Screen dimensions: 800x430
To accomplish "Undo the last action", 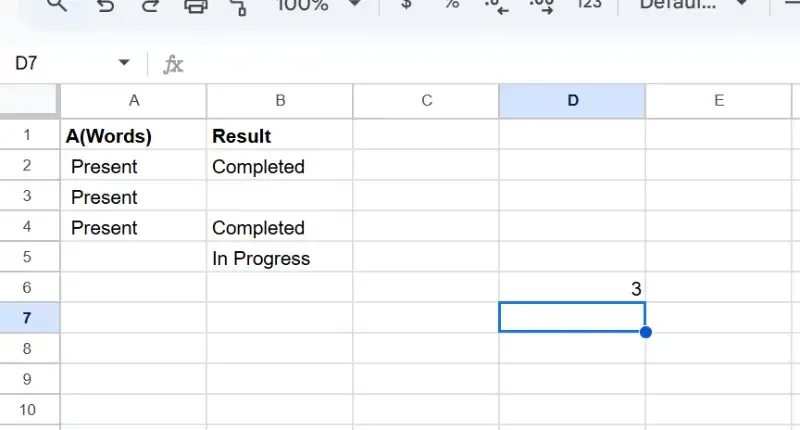I will coord(105,5).
